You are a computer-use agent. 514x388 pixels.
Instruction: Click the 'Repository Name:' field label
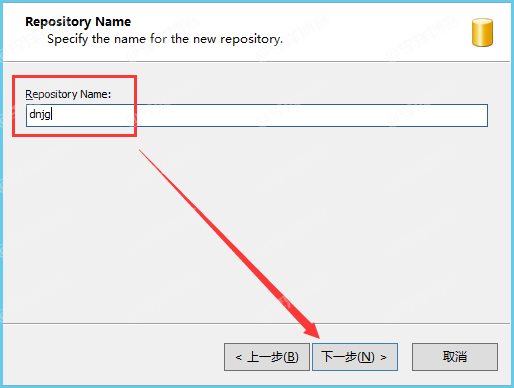coord(68,94)
